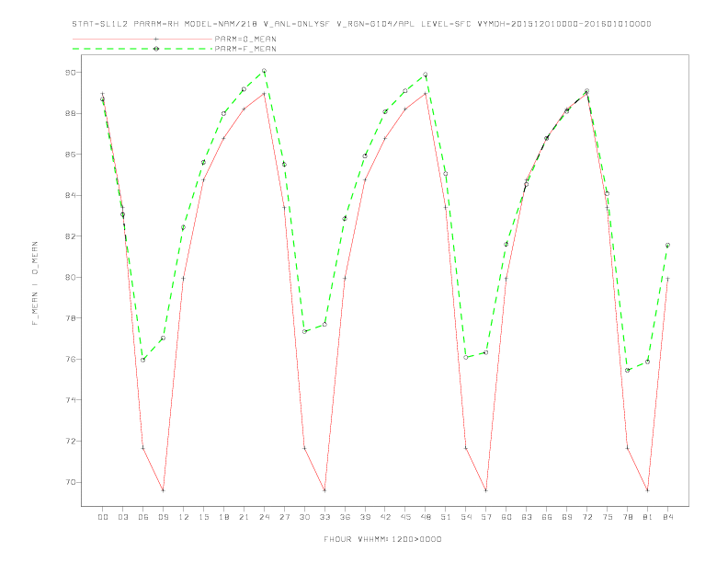
Task: Select the green dashed legend line sample
Action: click(142, 49)
